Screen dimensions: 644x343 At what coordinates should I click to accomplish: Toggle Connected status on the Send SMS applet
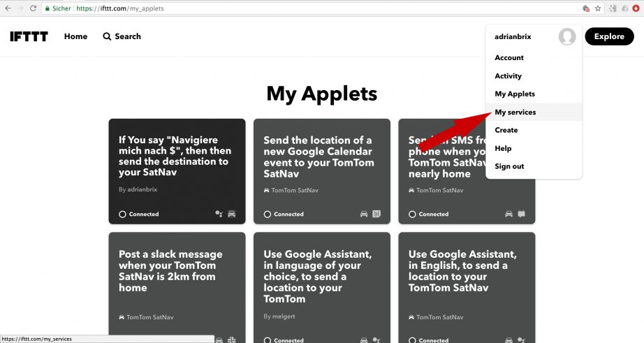coord(429,214)
